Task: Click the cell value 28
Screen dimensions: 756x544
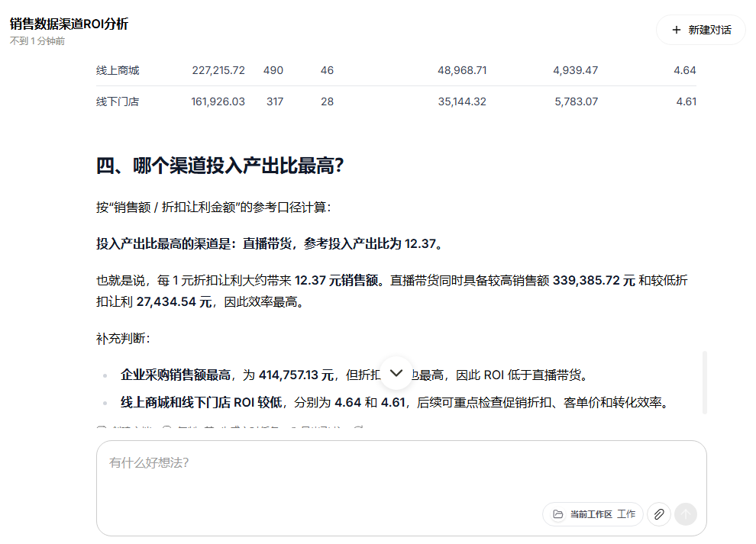Action: [328, 101]
